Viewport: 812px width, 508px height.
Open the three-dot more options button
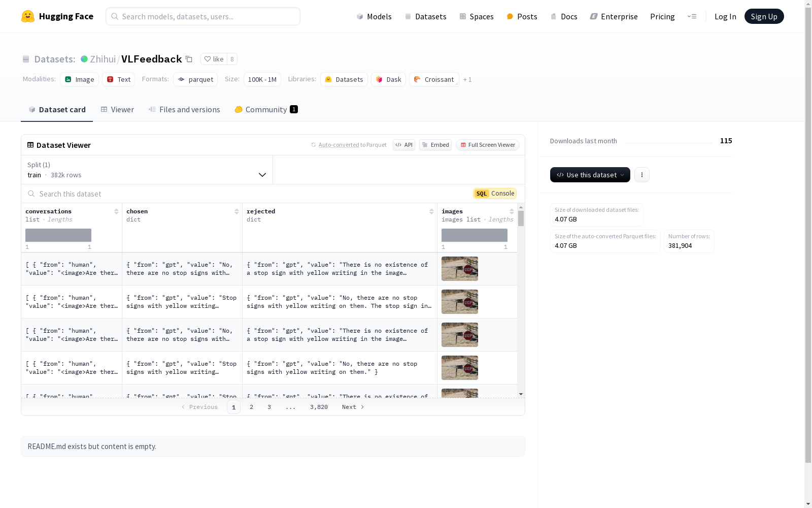tap(642, 175)
